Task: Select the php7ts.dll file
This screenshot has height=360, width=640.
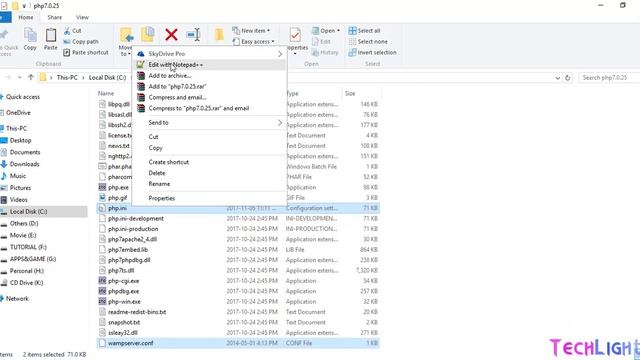Action: click(x=239, y=271)
